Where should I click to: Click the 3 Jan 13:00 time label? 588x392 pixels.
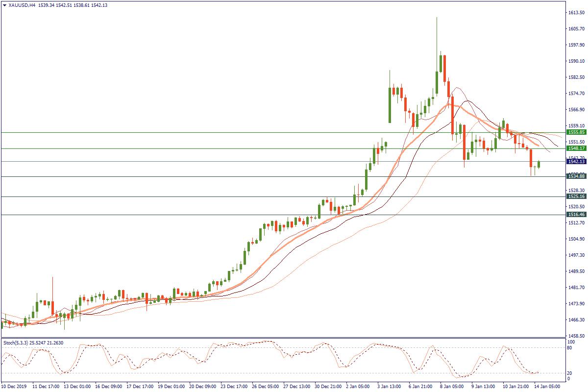pos(390,387)
